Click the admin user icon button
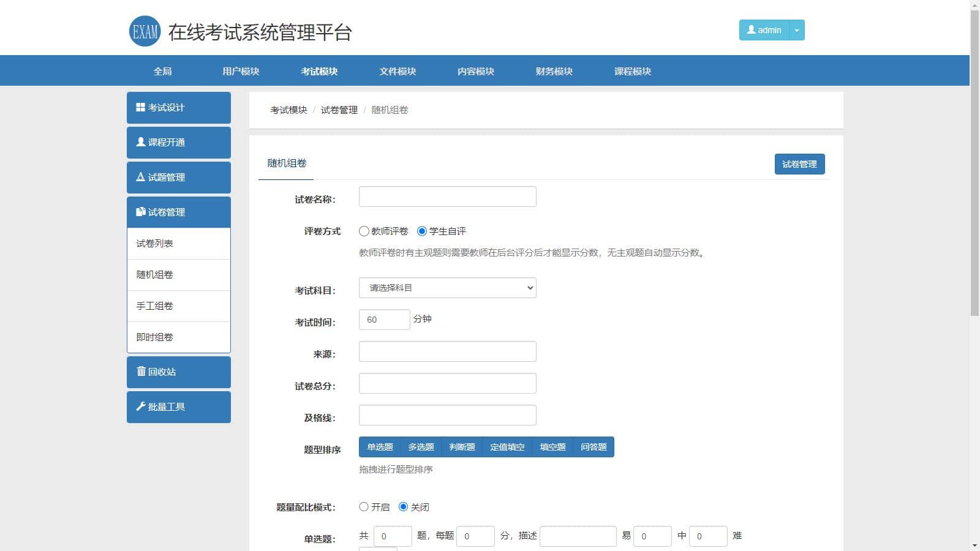The width and height of the screenshot is (980, 551). point(763,30)
